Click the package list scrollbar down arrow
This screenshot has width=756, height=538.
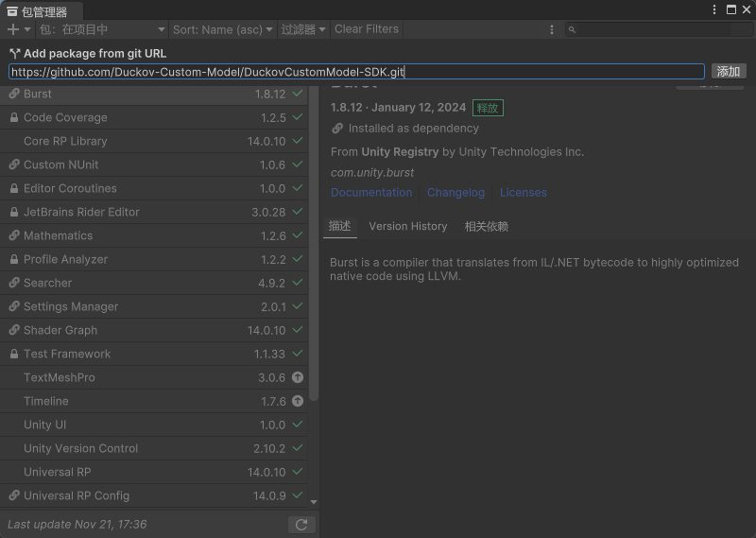(314, 502)
